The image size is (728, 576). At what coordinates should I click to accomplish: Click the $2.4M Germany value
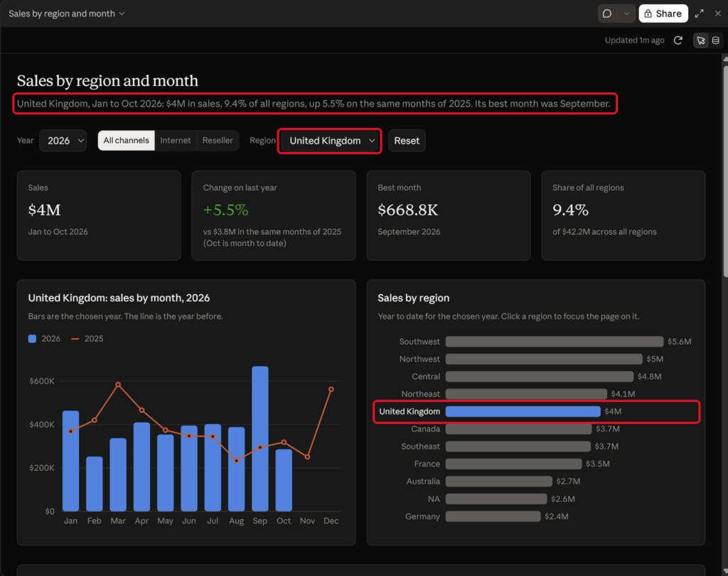pos(556,516)
